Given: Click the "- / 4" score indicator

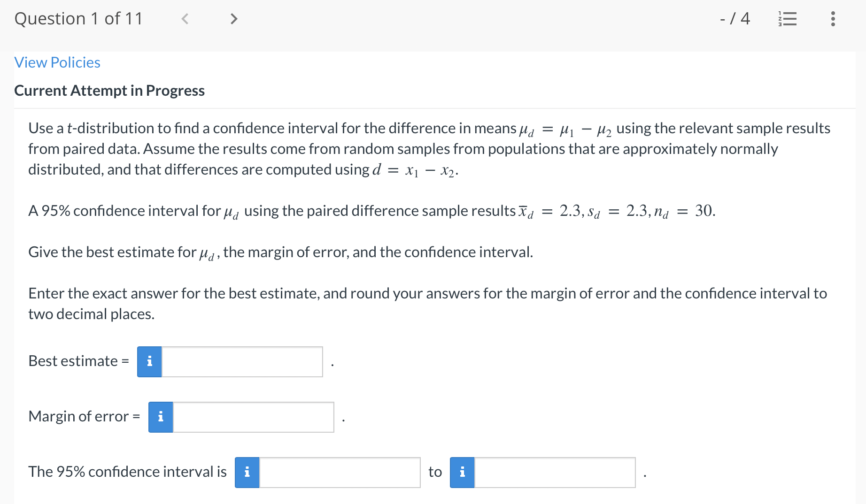Looking at the screenshot, I should click(x=734, y=19).
